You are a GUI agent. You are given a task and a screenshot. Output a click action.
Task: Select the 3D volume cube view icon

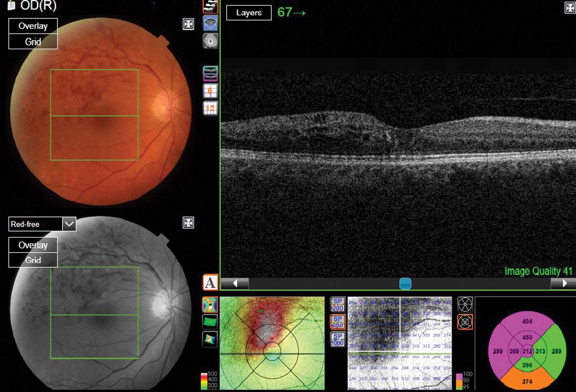[x=210, y=23]
